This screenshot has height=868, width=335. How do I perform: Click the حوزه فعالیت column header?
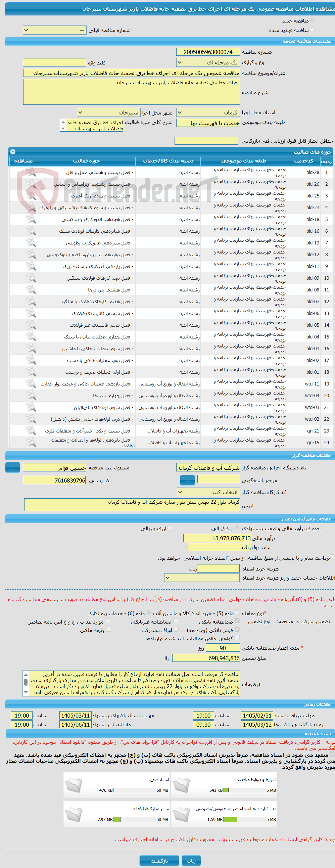(x=86, y=161)
